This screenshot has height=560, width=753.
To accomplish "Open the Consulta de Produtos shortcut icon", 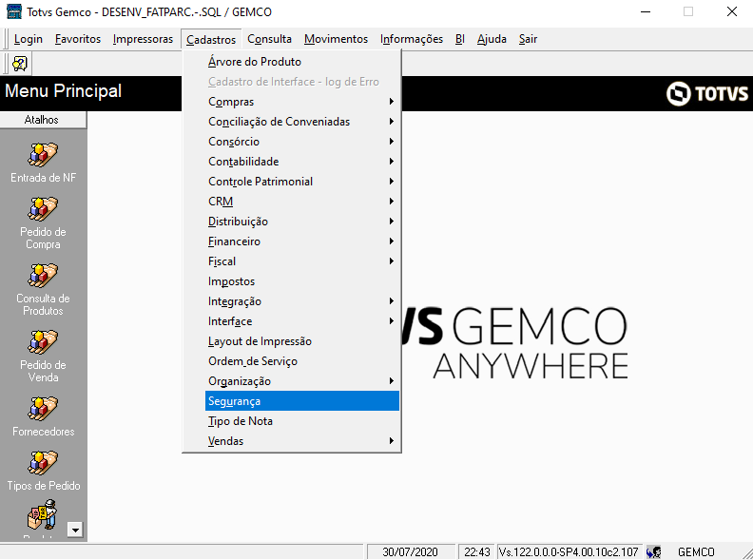I will 43,276.
